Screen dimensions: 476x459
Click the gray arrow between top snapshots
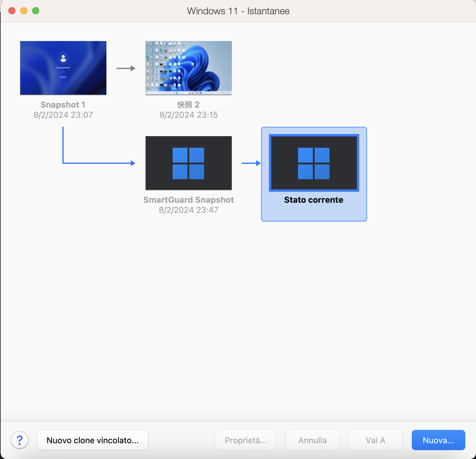126,68
